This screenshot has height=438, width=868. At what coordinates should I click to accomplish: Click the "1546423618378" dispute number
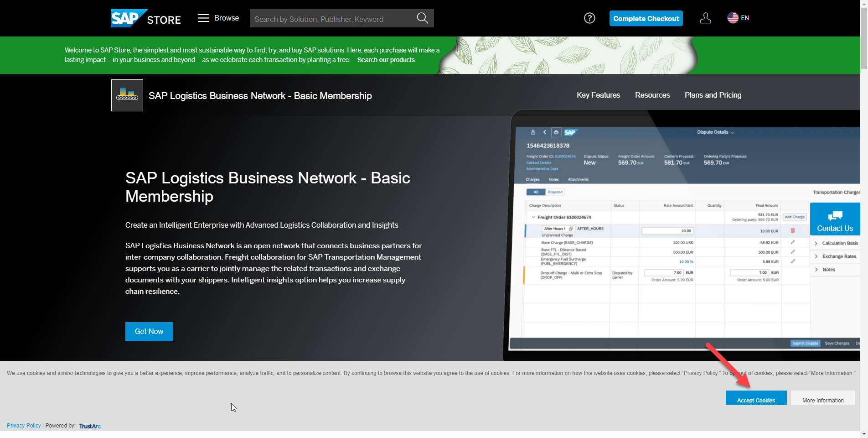point(548,146)
